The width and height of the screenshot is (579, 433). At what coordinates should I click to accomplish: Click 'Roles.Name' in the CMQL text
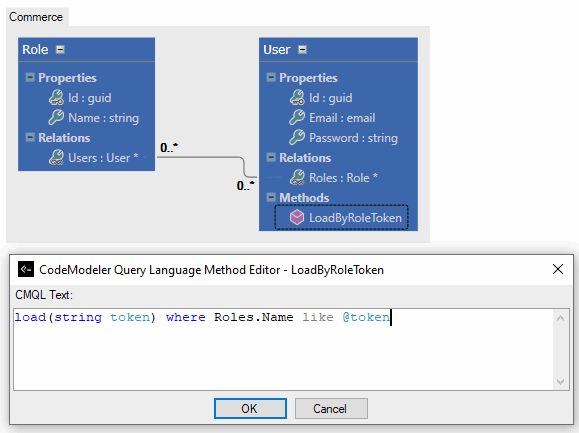[x=253, y=317]
